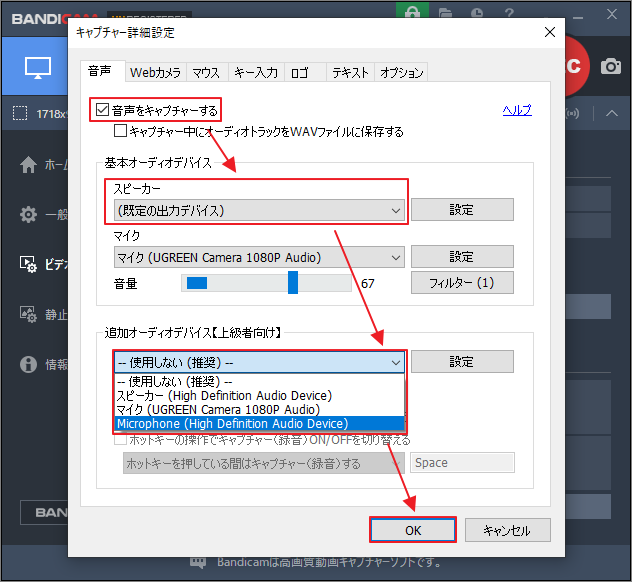The image size is (632, 582).
Task: Switch to the キー入力 tab
Action: [256, 73]
